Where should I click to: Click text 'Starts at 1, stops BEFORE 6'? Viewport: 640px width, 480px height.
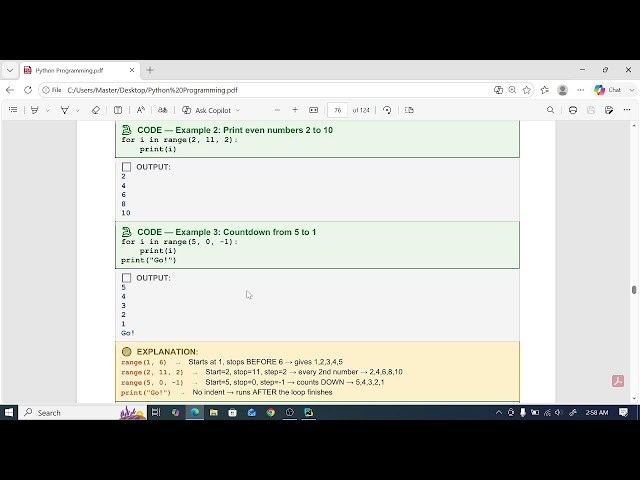tap(236, 362)
